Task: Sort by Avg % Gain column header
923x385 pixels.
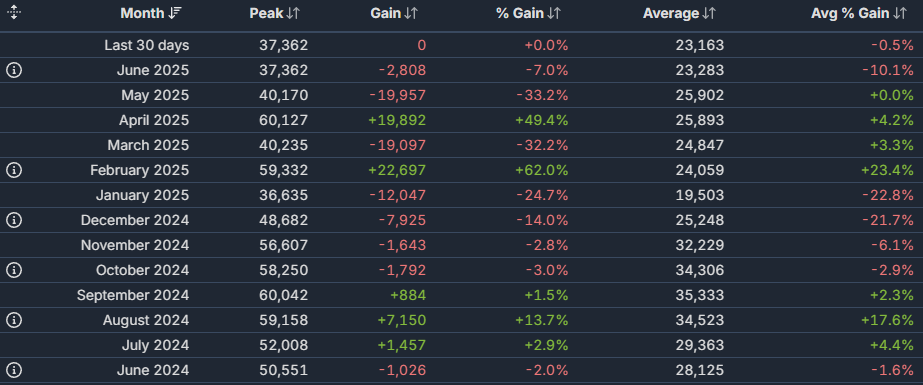Action: (859, 14)
